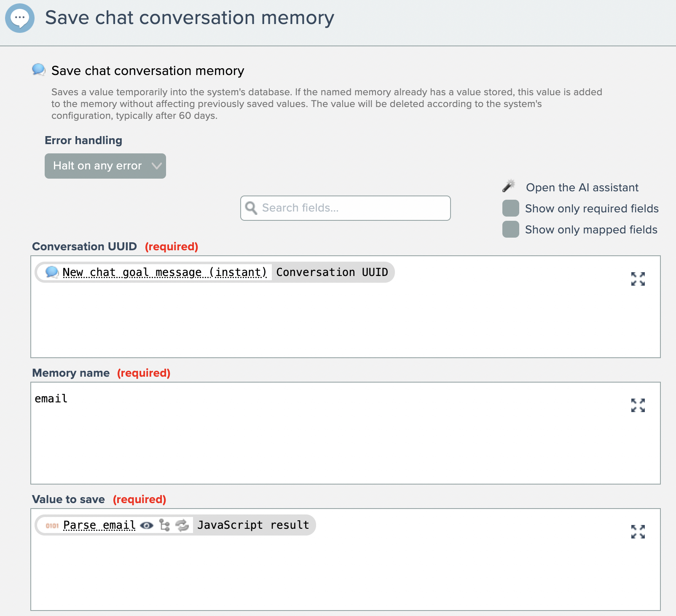Open the AI assistant link
676x616 pixels.
[582, 187]
